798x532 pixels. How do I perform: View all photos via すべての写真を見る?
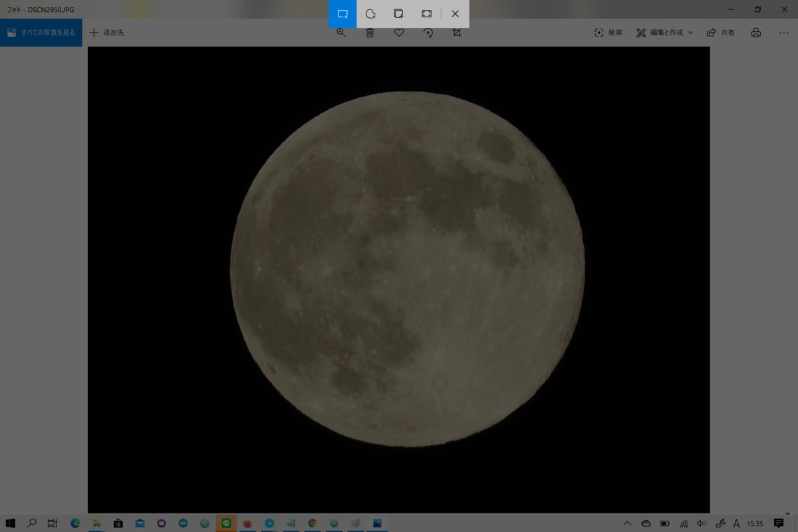tap(41, 31)
